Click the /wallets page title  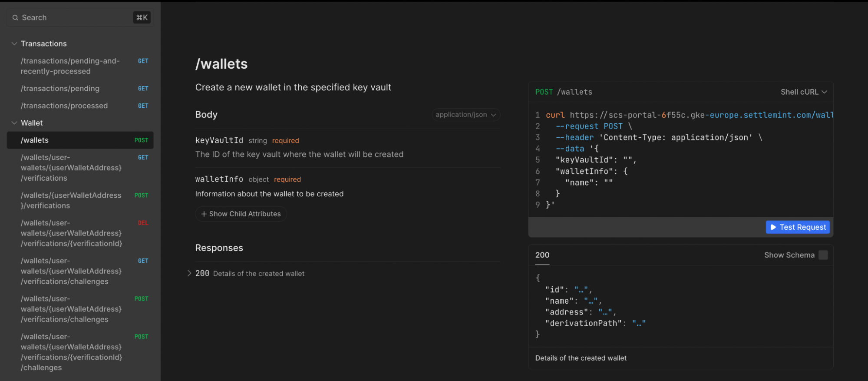(x=221, y=64)
